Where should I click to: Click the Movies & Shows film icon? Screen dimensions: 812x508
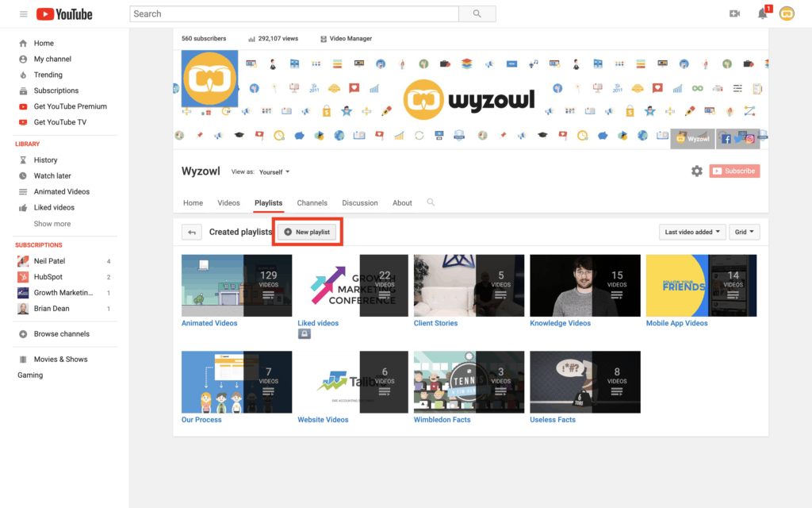click(23, 360)
